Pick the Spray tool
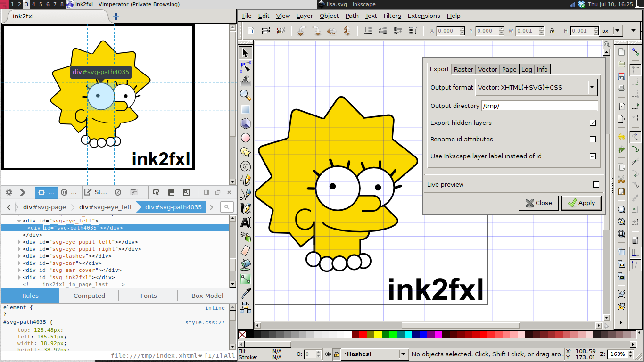 click(x=245, y=237)
